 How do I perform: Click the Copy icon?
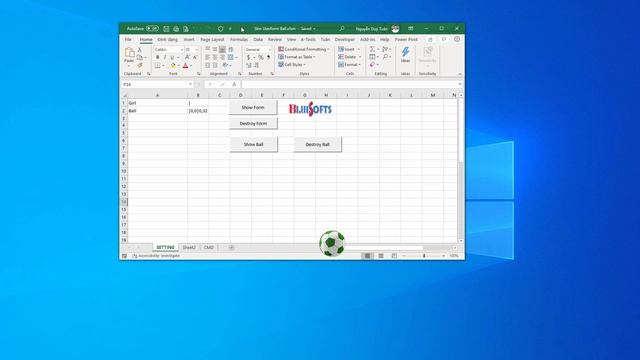click(x=140, y=57)
